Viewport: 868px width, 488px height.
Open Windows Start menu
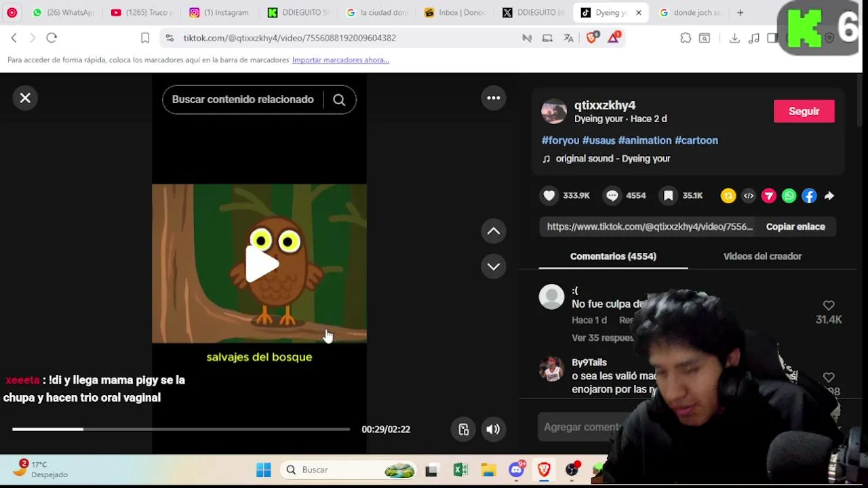point(264,470)
